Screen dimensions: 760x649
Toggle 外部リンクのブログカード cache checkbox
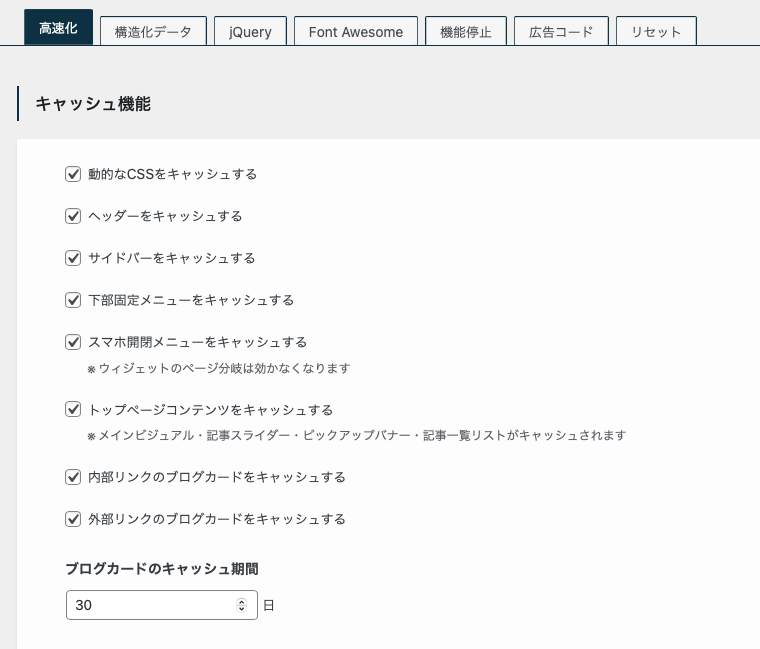point(73,519)
